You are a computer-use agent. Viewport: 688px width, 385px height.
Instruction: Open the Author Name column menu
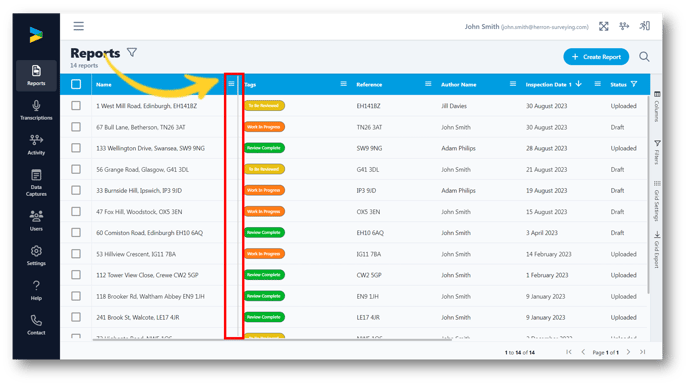tap(512, 84)
